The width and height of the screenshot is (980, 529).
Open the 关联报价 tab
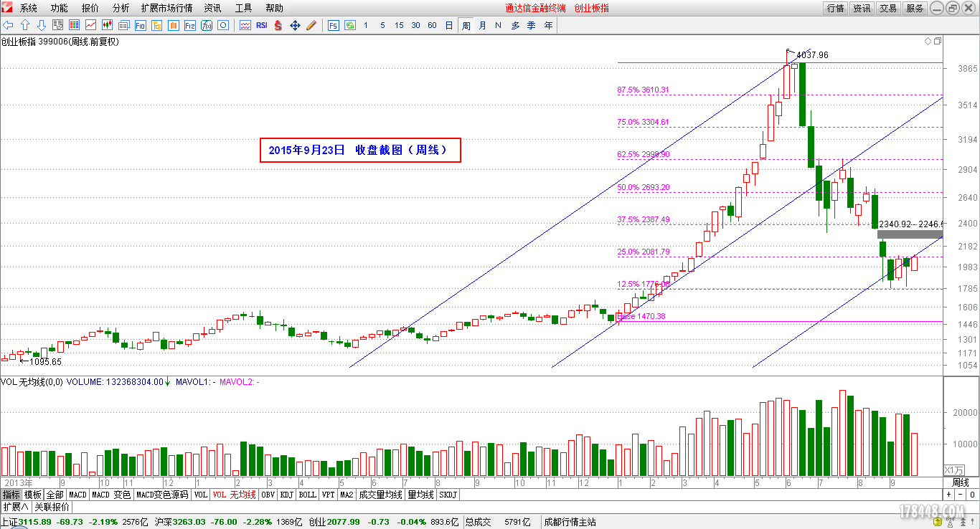tap(52, 507)
